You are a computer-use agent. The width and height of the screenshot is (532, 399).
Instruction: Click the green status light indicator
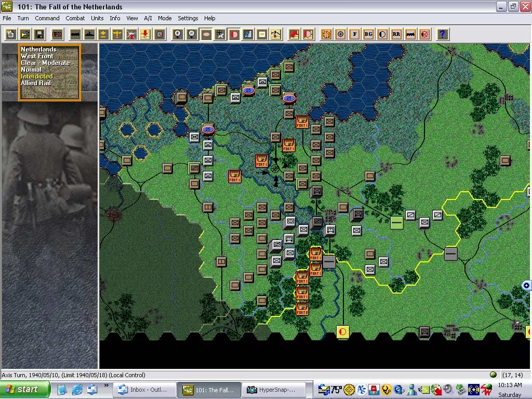coord(493,375)
